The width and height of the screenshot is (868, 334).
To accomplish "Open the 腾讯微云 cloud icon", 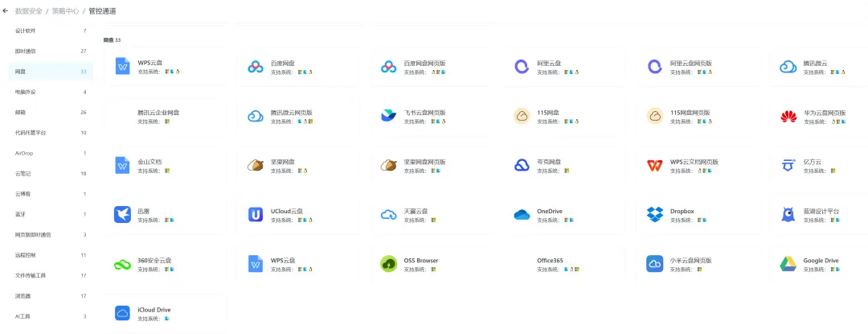I will 788,67.
